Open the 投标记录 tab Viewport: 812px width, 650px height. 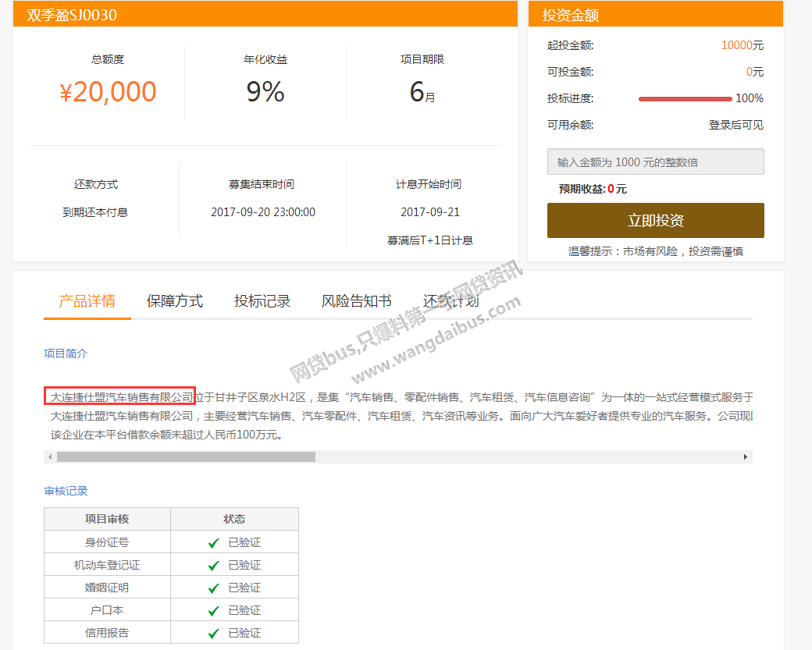pyautogui.click(x=262, y=300)
